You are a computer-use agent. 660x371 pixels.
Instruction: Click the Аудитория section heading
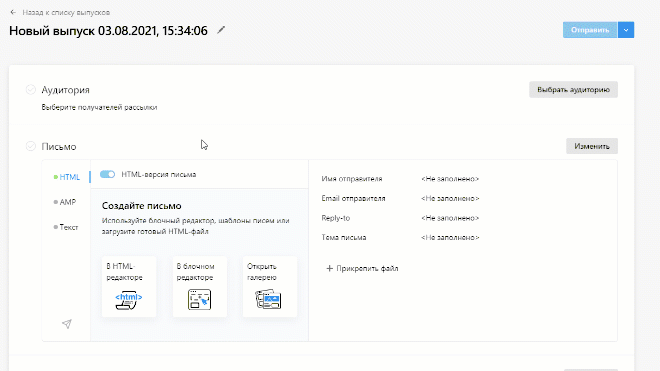(65, 90)
